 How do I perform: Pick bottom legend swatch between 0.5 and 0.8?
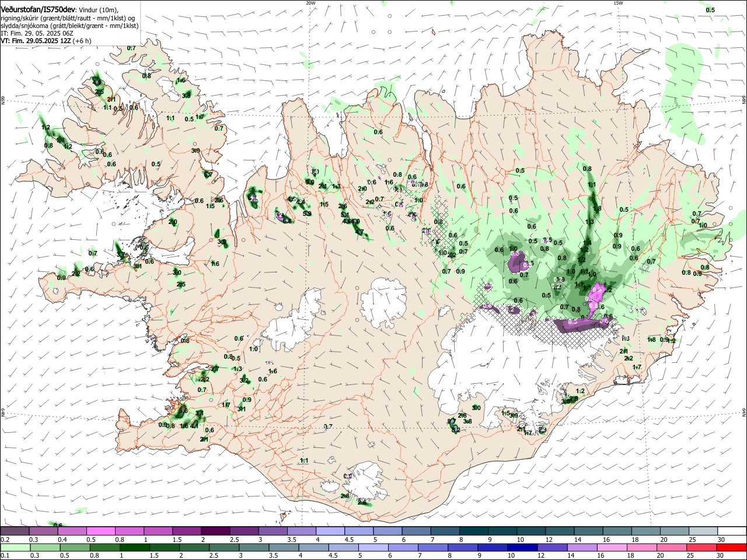pos(75,547)
